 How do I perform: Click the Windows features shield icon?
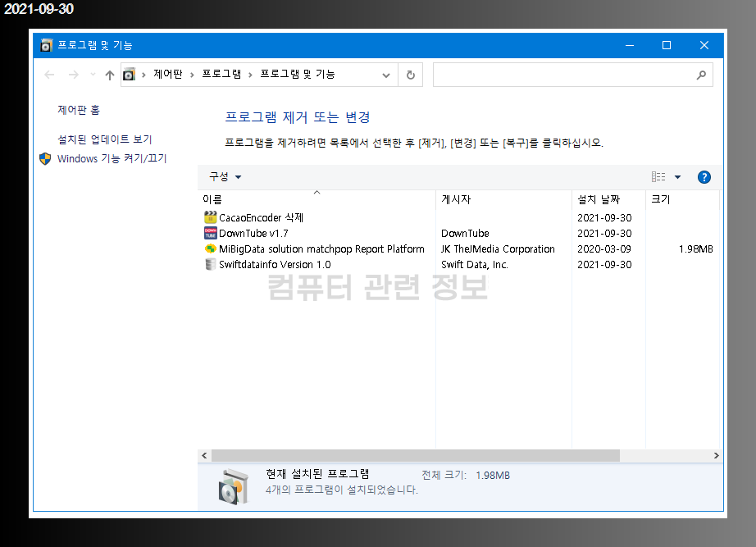point(45,159)
